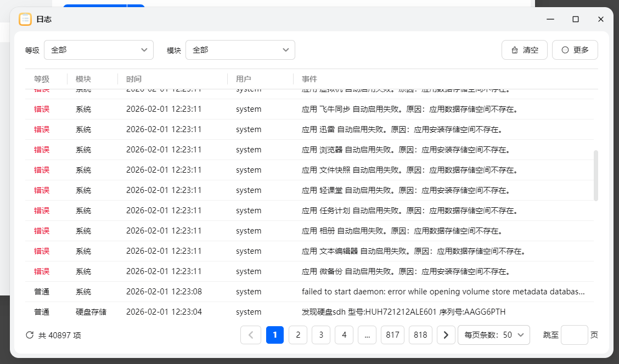The height and width of the screenshot is (364, 619).
Task: Go to page 3
Action: [x=321, y=335]
